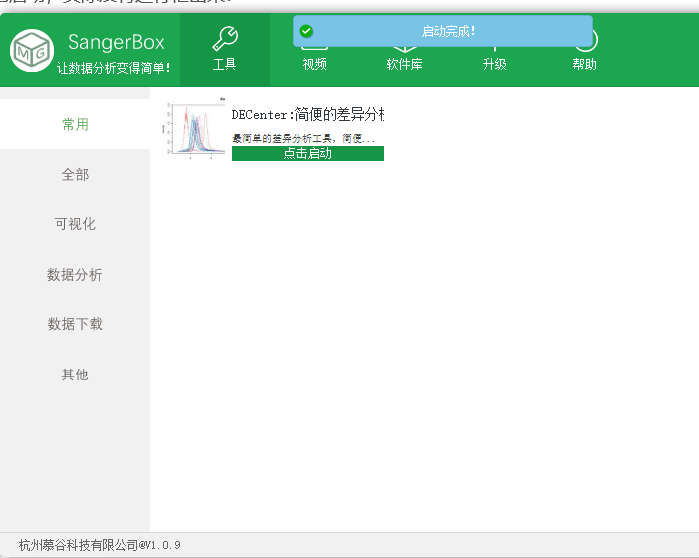699x558 pixels.
Task: Click the DECenter plot thumbnail
Action: 193,127
